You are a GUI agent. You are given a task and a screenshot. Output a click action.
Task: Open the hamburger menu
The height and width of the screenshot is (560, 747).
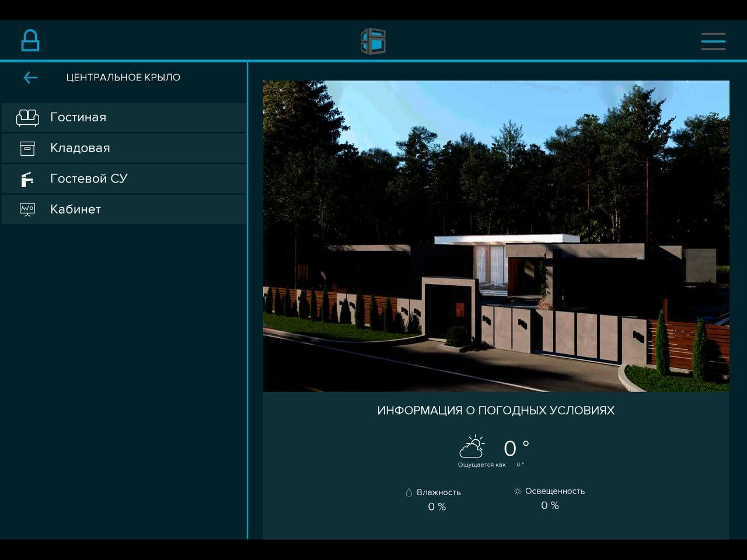click(x=713, y=41)
